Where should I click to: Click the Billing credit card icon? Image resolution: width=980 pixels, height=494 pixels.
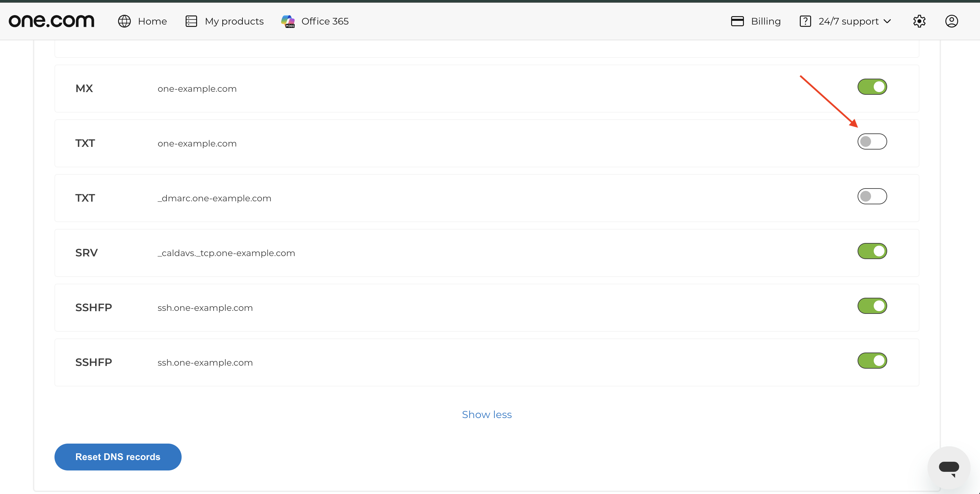[737, 21]
